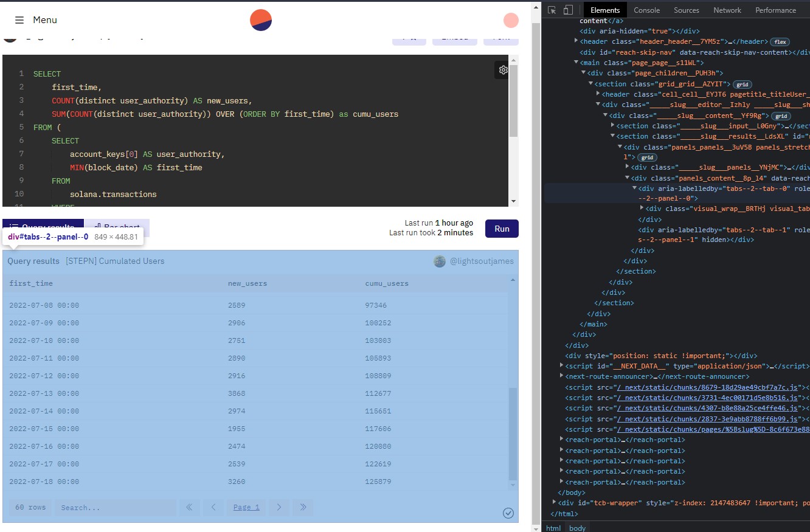Image resolution: width=810 pixels, height=532 pixels.
Task: Open the hamburger Menu icon
Action: [19, 20]
